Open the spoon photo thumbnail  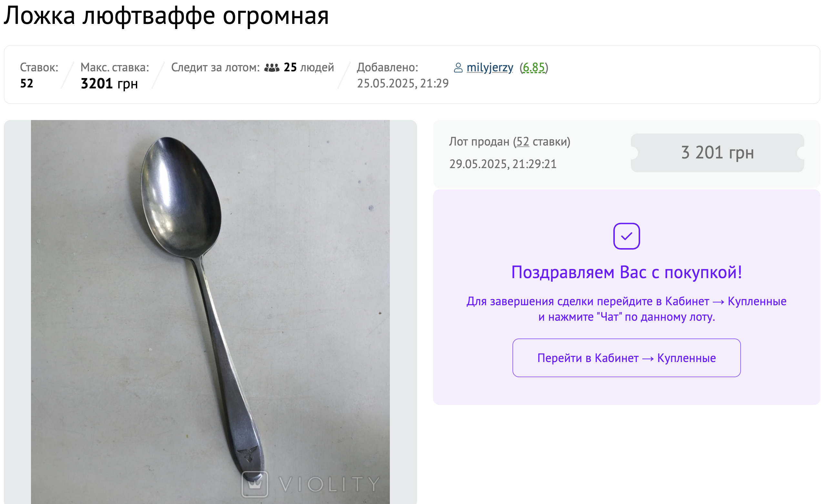click(x=210, y=312)
